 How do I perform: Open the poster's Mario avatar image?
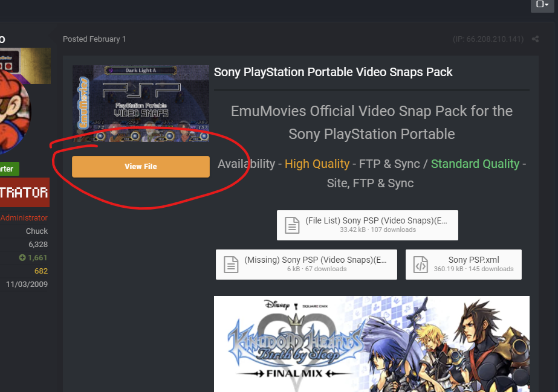[x=15, y=112]
